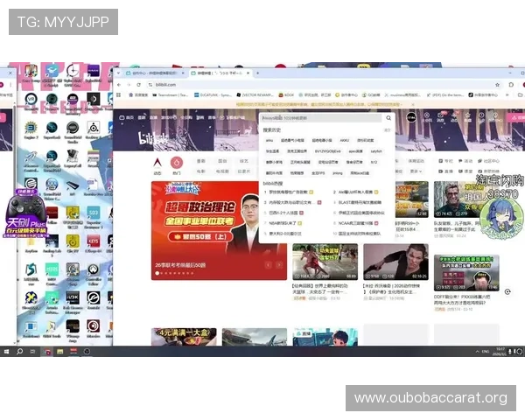525x420 pixels.
Task: Select the 'salyfish' history tag
Action: pos(376,151)
